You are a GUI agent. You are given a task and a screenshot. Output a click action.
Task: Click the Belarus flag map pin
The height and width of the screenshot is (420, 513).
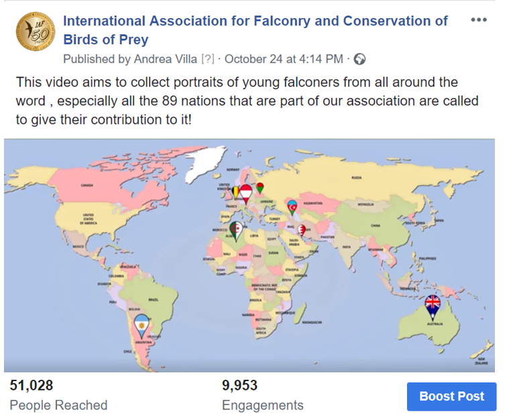click(x=260, y=187)
